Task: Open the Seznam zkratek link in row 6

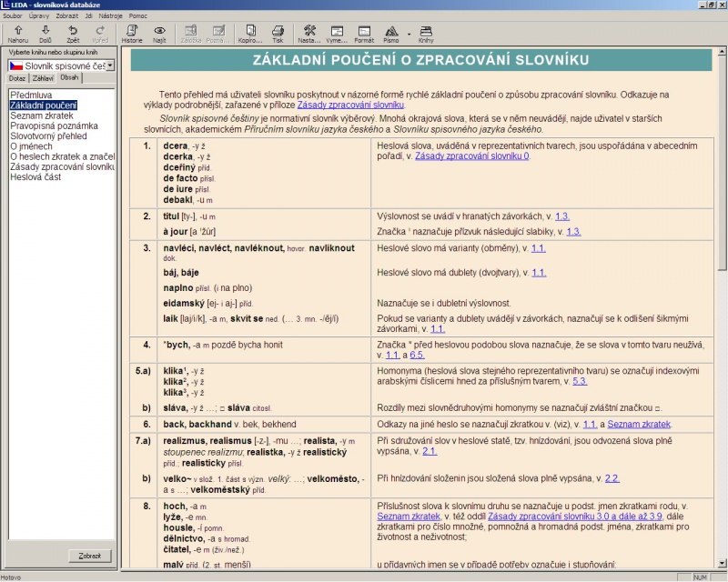Action: (x=639, y=424)
